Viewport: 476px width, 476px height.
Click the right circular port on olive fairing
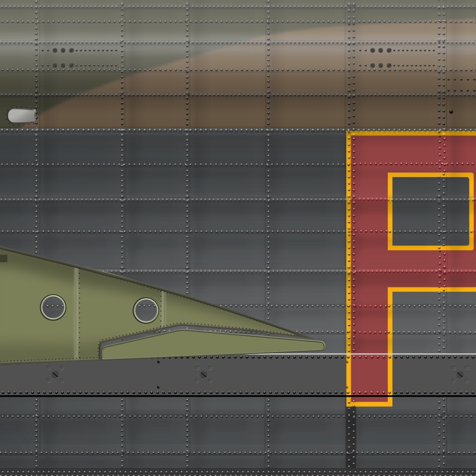point(146,310)
